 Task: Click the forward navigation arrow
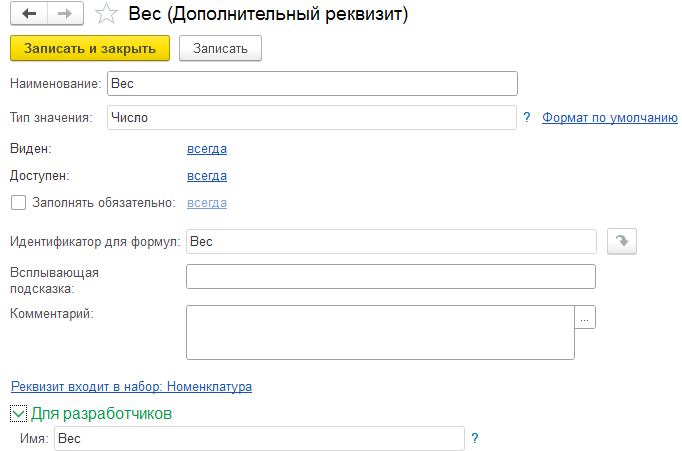(x=64, y=15)
